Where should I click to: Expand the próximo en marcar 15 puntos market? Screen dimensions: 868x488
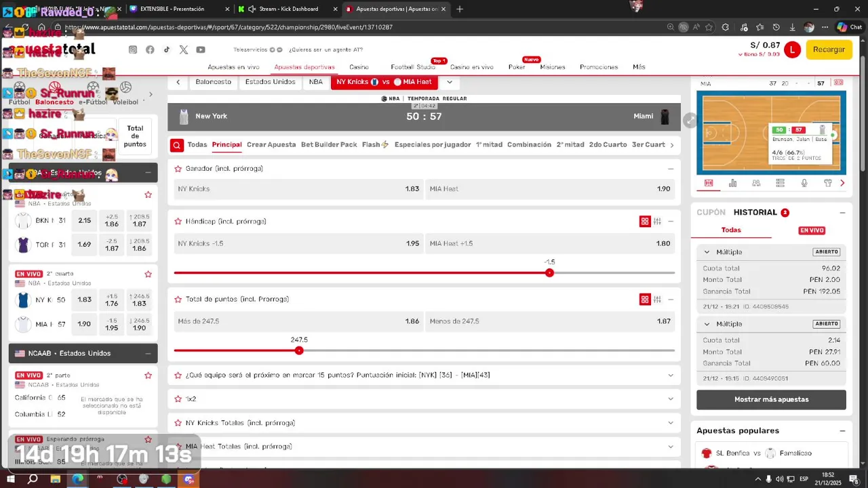671,375
